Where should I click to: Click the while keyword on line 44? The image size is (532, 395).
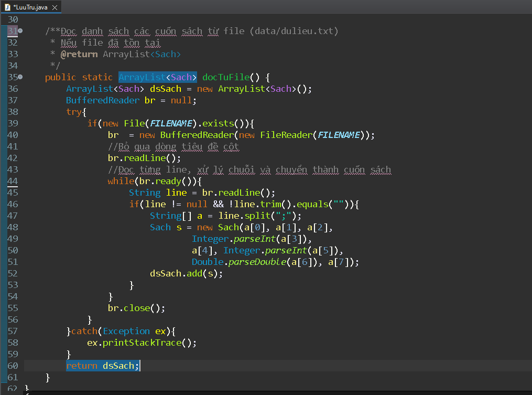[x=121, y=181]
